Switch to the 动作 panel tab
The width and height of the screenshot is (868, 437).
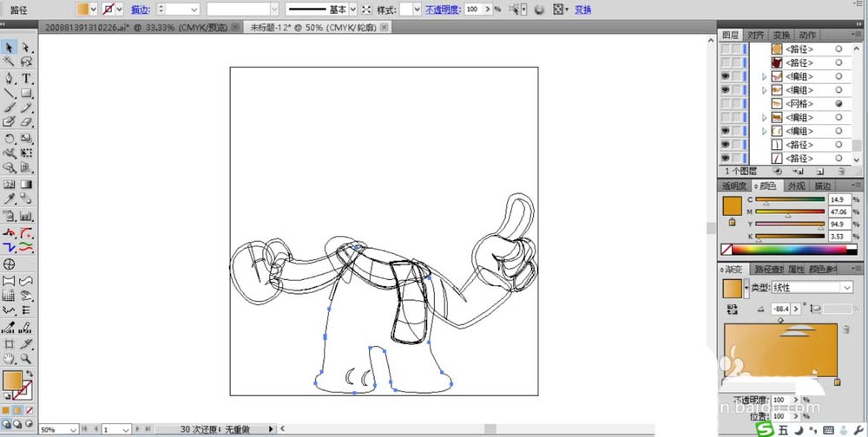(807, 35)
